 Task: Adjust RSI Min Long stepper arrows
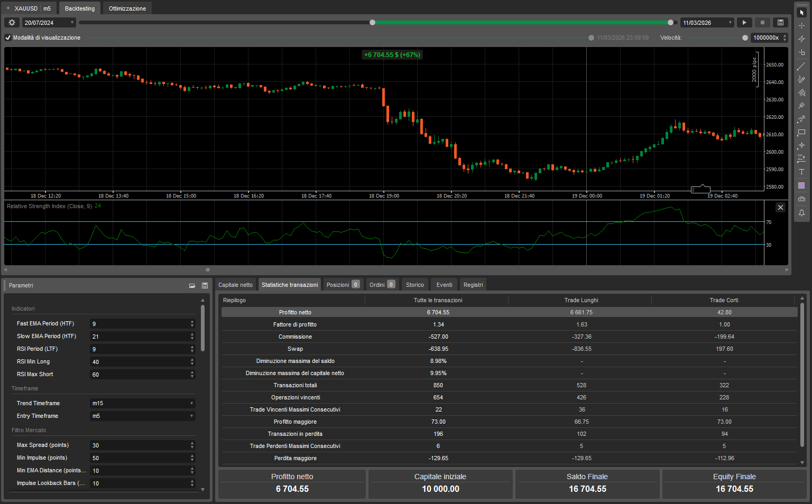[192, 361]
